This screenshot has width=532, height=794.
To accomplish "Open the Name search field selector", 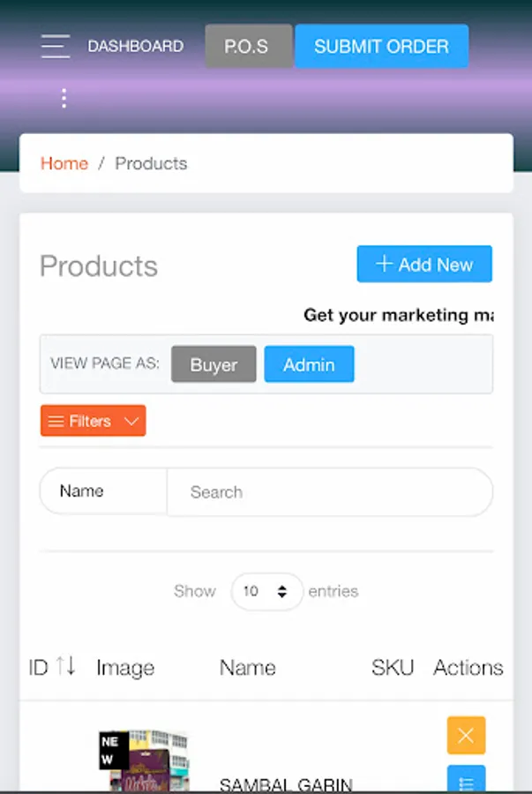I will click(102, 491).
